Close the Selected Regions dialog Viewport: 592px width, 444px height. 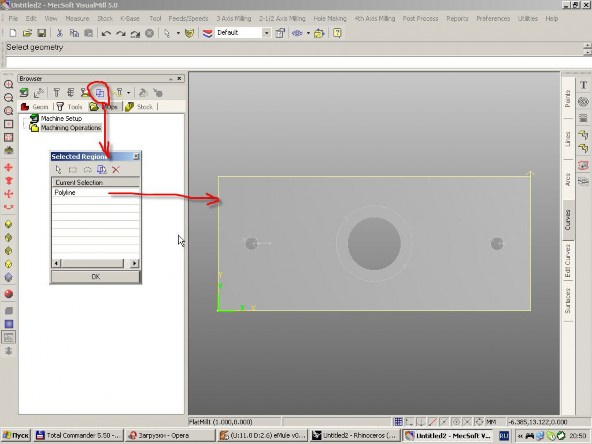coord(136,156)
